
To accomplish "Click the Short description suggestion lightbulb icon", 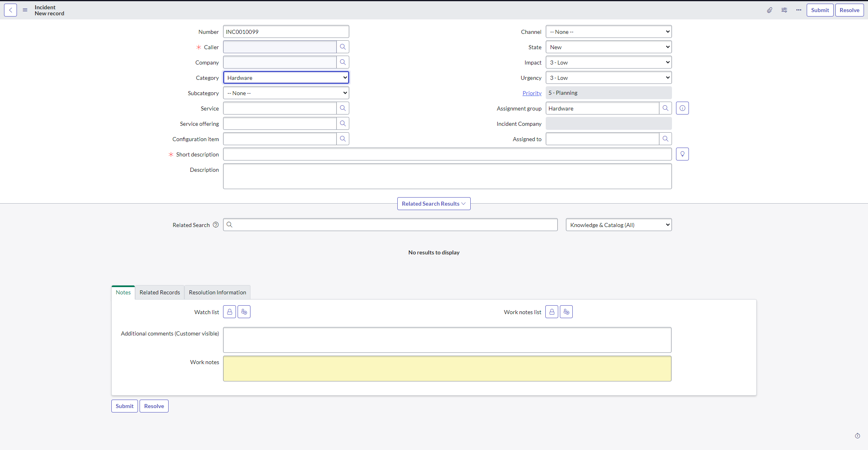I will (682, 154).
